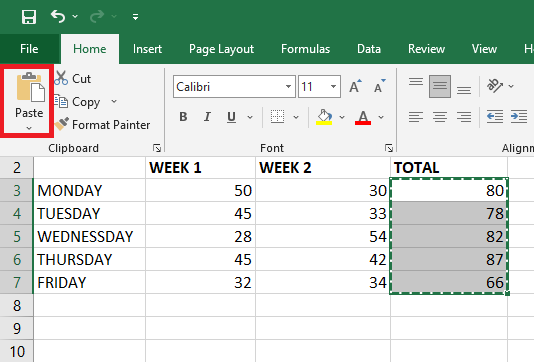Switch to the Data tab
Screen dimensions: 534x362
pos(369,49)
